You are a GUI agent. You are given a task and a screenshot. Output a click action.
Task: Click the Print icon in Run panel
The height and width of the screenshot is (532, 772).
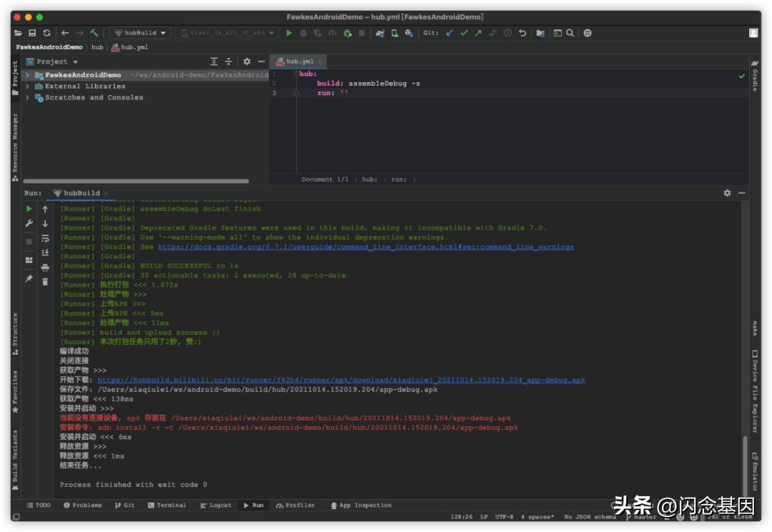click(45, 267)
